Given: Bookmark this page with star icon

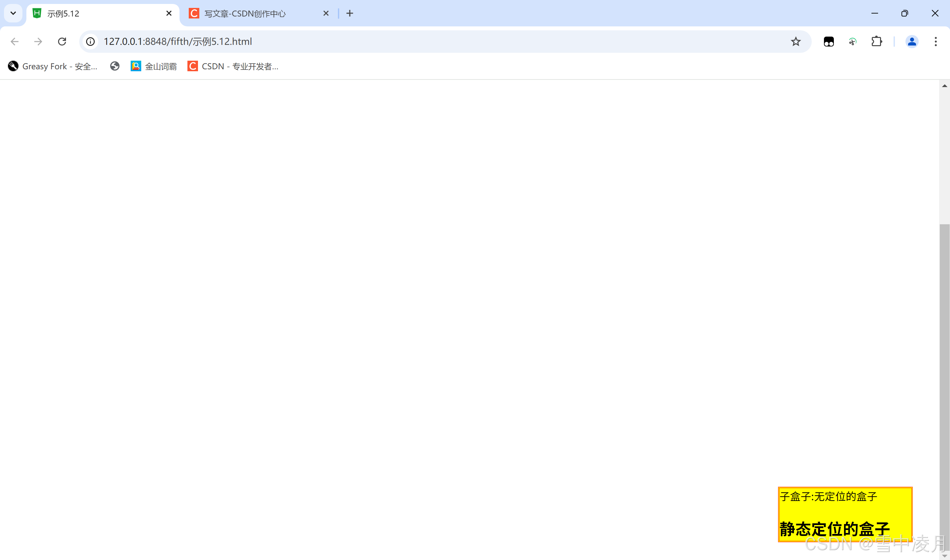Looking at the screenshot, I should tap(796, 42).
